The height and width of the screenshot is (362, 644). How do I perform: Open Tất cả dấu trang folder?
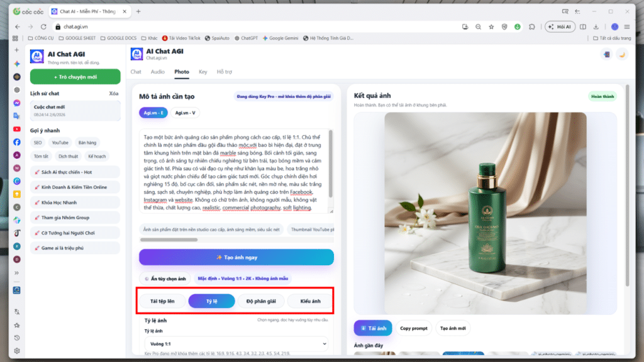pos(612,38)
